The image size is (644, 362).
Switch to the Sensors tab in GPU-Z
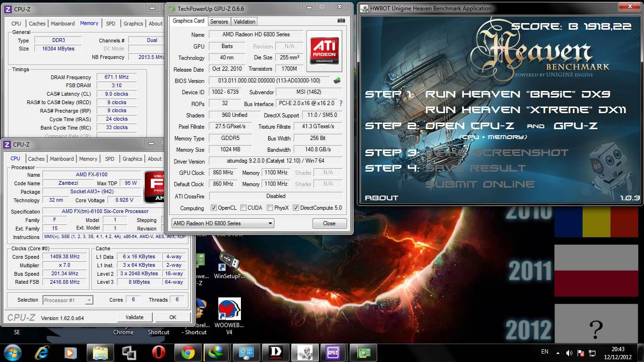click(x=219, y=22)
